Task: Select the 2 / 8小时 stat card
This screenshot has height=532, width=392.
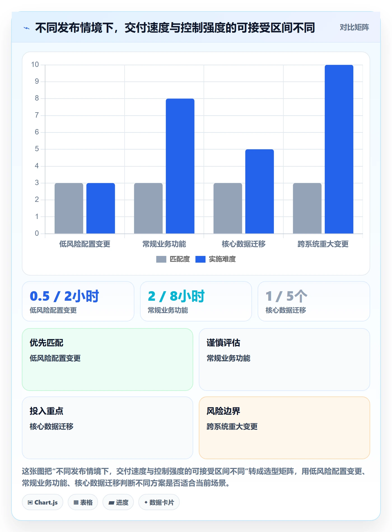Action: 196,301
